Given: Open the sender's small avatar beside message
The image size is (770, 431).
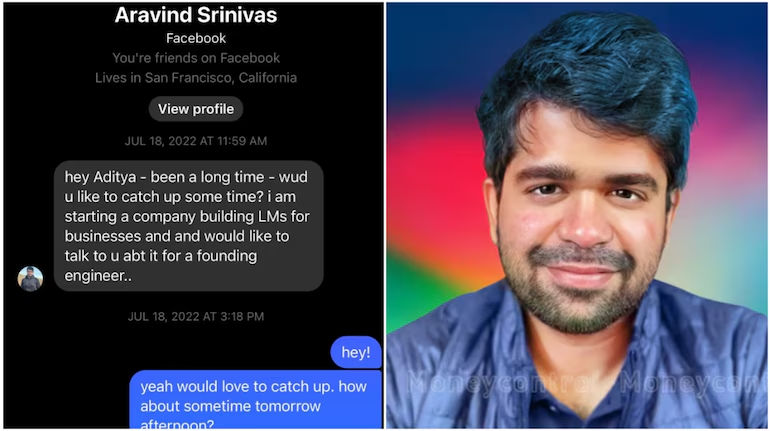Looking at the screenshot, I should (x=30, y=278).
